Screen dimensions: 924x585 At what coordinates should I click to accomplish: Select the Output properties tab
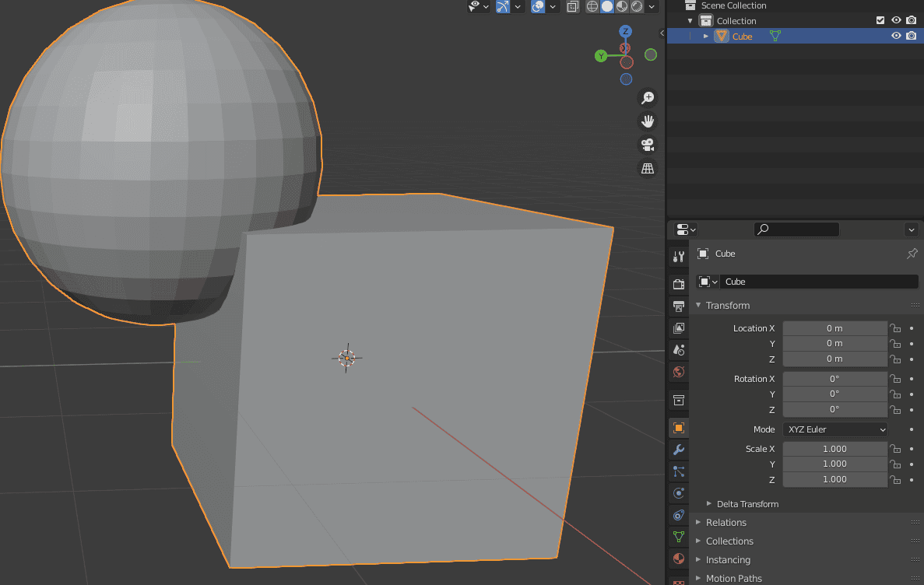[677, 306]
